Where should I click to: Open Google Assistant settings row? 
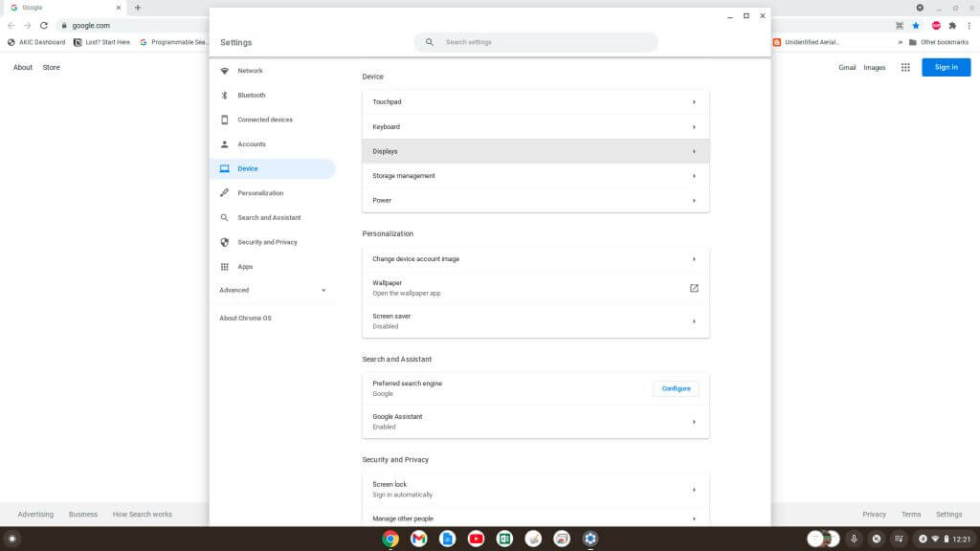536,422
